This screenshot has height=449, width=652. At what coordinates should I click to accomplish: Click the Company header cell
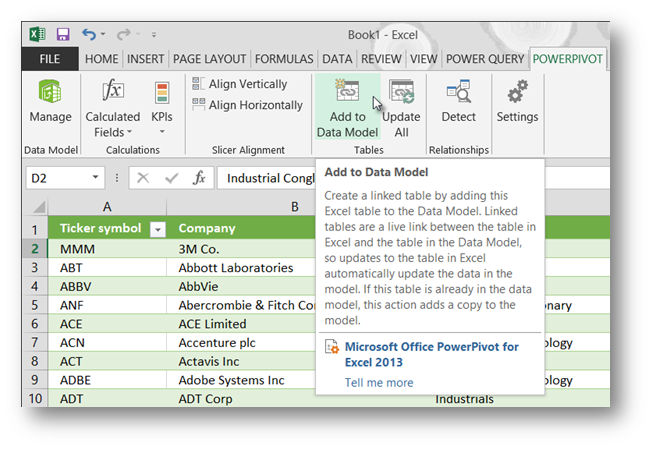(x=241, y=228)
